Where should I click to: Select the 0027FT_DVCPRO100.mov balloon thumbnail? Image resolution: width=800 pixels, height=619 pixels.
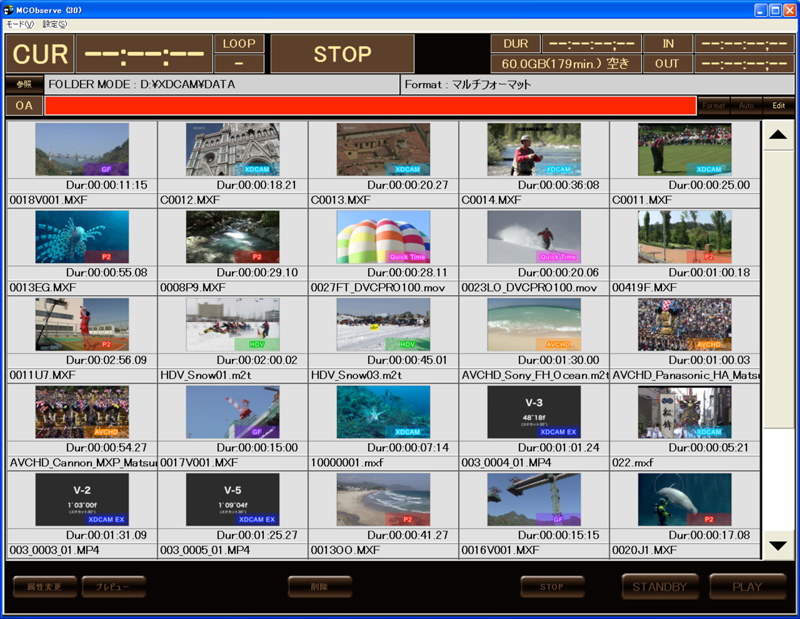(x=383, y=237)
